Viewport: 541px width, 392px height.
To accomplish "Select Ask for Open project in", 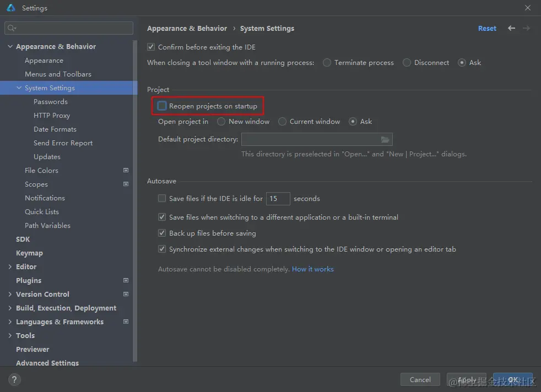I will tap(353, 121).
